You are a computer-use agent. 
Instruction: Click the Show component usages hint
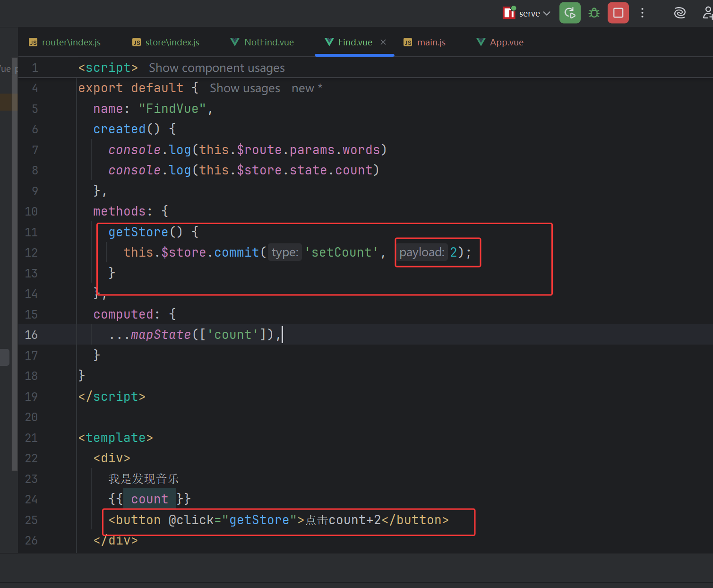[217, 68]
